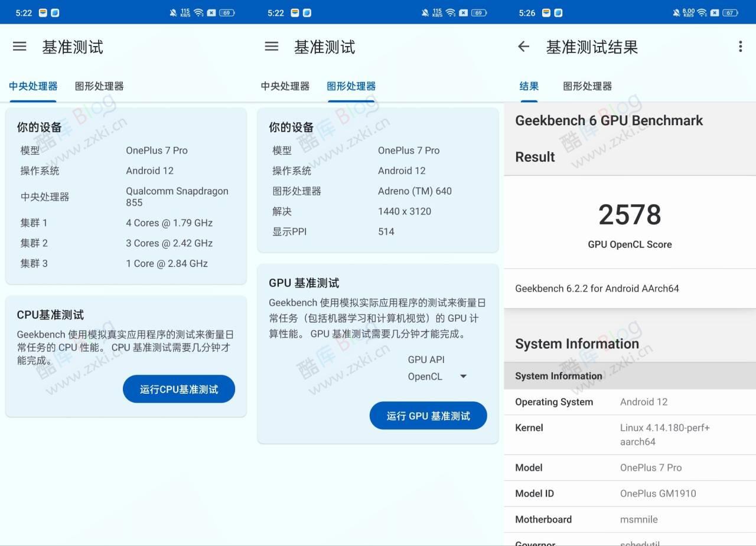Tap the Geekbench 6 GPU Benchmark Result header
The width and height of the screenshot is (756, 546).
(x=610, y=138)
